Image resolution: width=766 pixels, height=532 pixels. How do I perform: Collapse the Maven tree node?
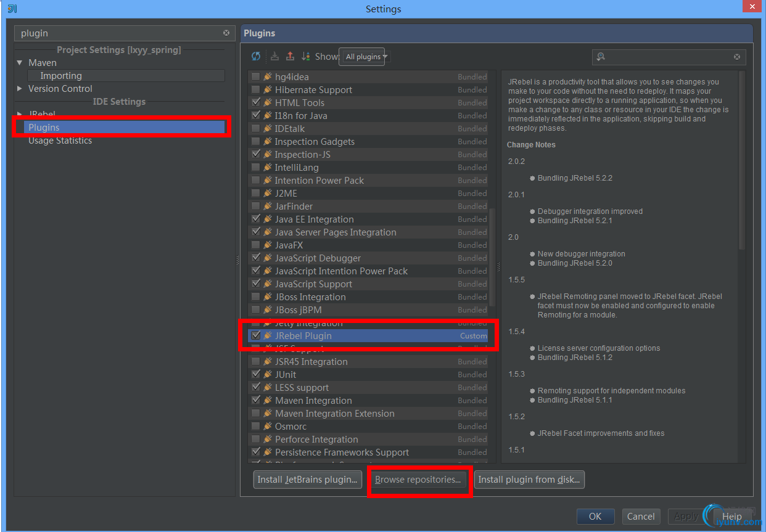[x=20, y=62]
